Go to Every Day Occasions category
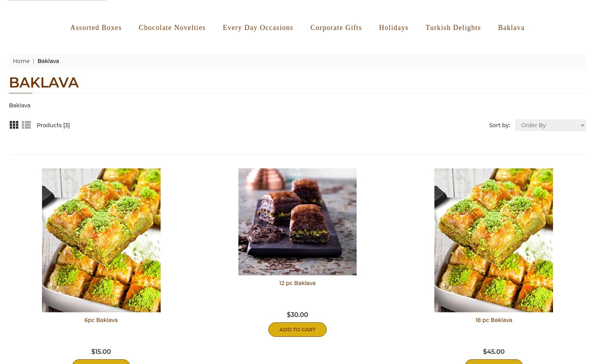 258,28
